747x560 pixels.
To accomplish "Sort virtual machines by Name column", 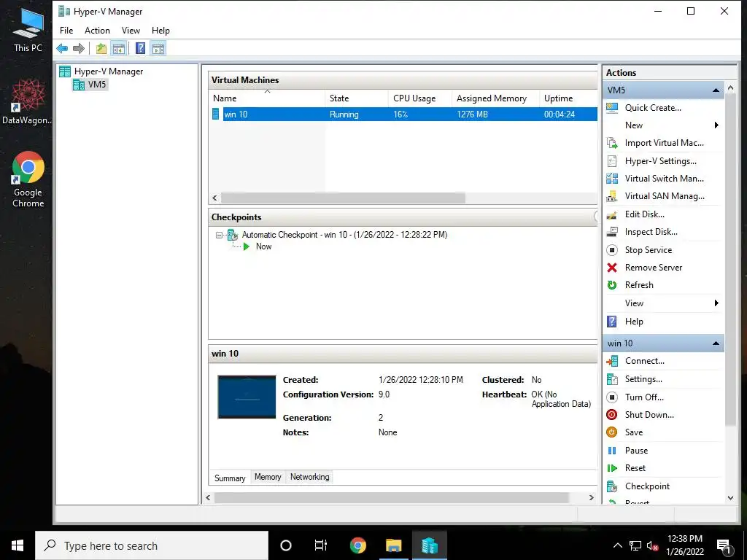I will 267,98.
